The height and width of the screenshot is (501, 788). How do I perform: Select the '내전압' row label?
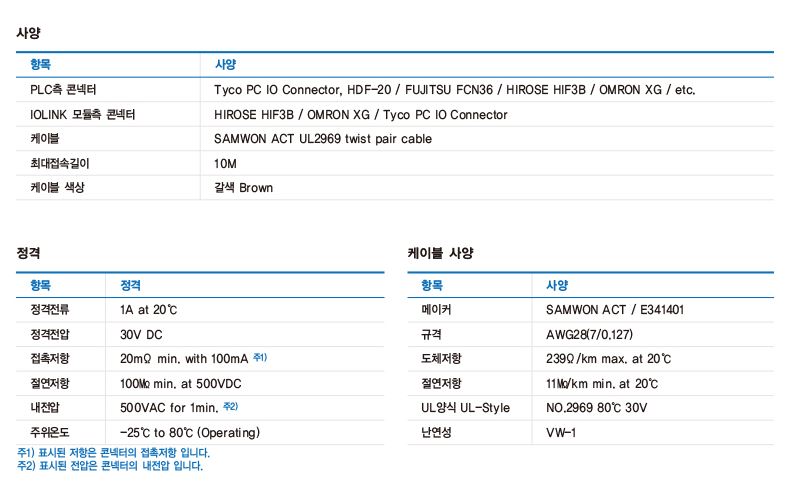pyautogui.click(x=45, y=408)
